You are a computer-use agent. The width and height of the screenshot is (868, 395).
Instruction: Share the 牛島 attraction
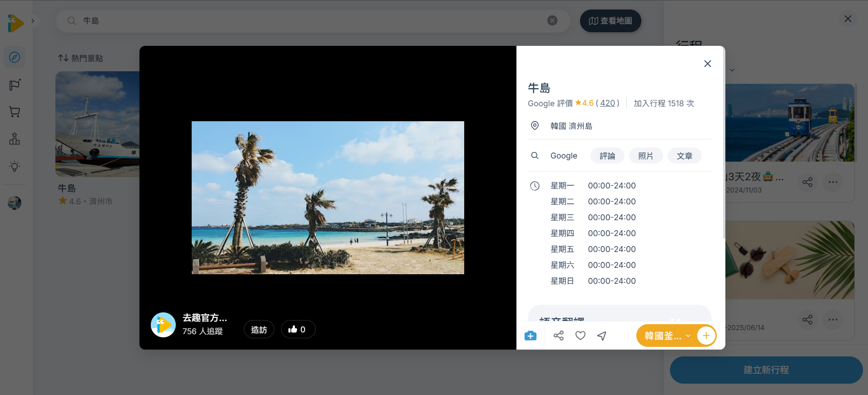point(559,336)
